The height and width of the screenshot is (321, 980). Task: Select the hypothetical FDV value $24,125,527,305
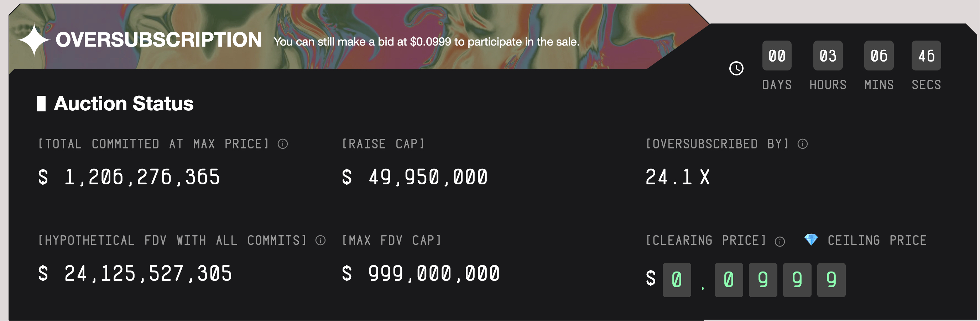[x=135, y=273]
